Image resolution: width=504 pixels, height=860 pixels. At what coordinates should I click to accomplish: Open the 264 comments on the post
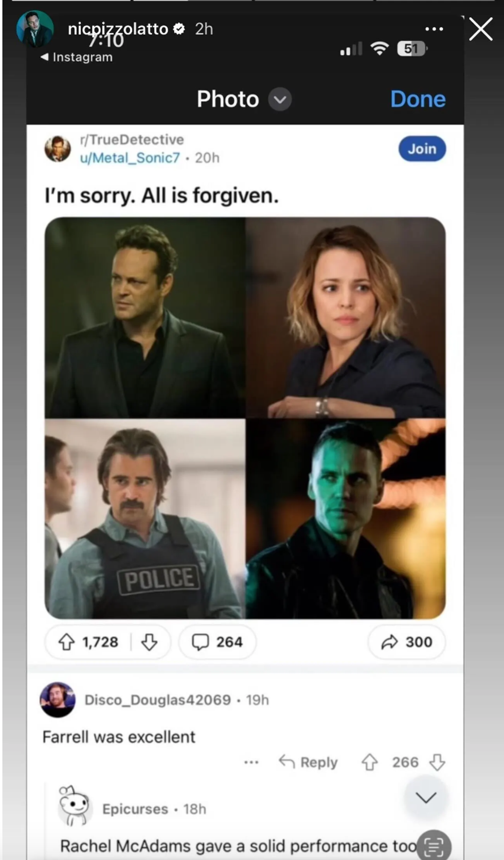tap(217, 642)
